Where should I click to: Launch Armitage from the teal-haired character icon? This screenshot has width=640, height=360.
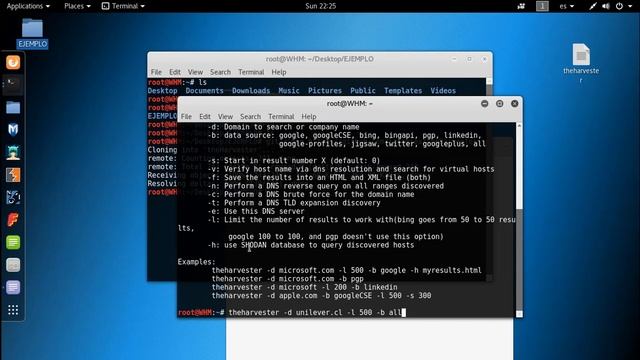click(13, 152)
